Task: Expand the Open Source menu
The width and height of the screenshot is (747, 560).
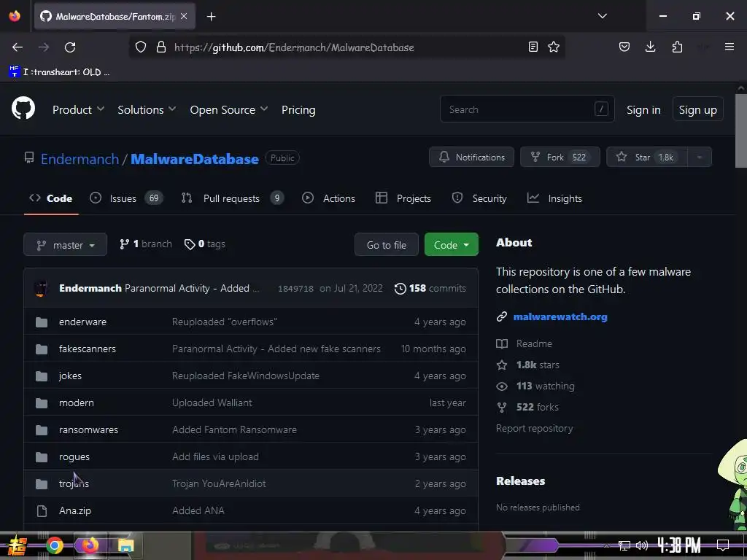Action: [228, 109]
